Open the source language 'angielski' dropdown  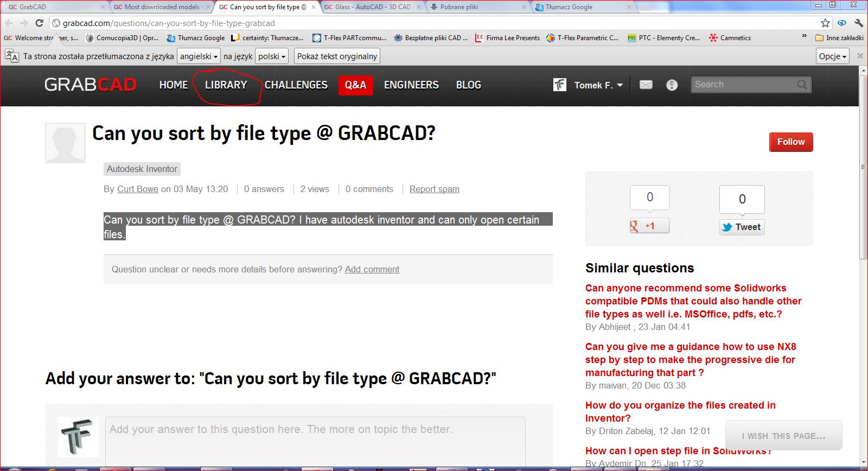[x=199, y=56]
